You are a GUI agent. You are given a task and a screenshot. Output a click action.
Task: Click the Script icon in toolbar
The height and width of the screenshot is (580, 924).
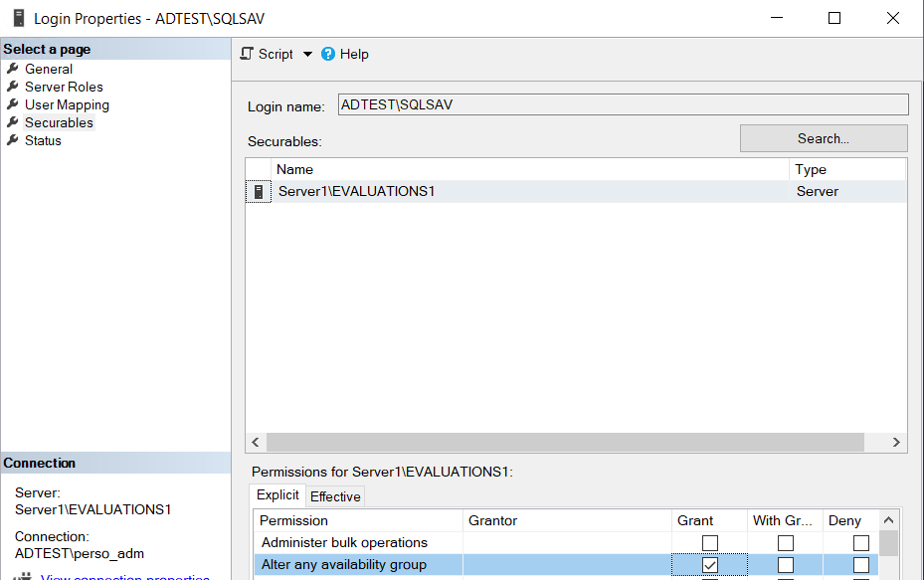point(247,54)
